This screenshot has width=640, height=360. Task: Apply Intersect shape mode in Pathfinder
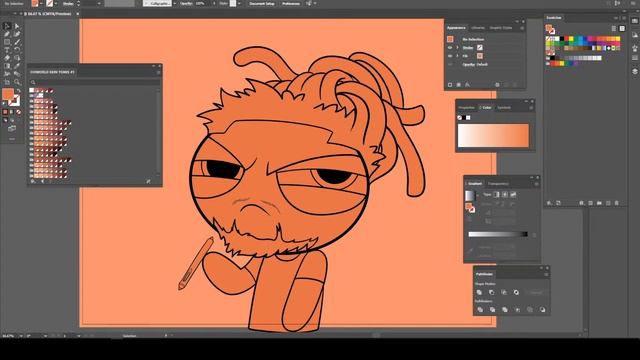click(504, 292)
